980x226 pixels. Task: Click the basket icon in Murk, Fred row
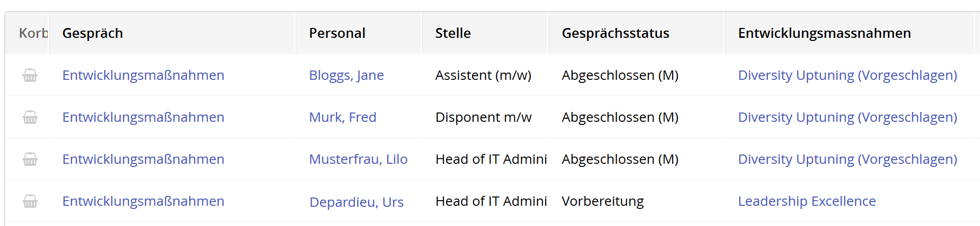(30, 118)
